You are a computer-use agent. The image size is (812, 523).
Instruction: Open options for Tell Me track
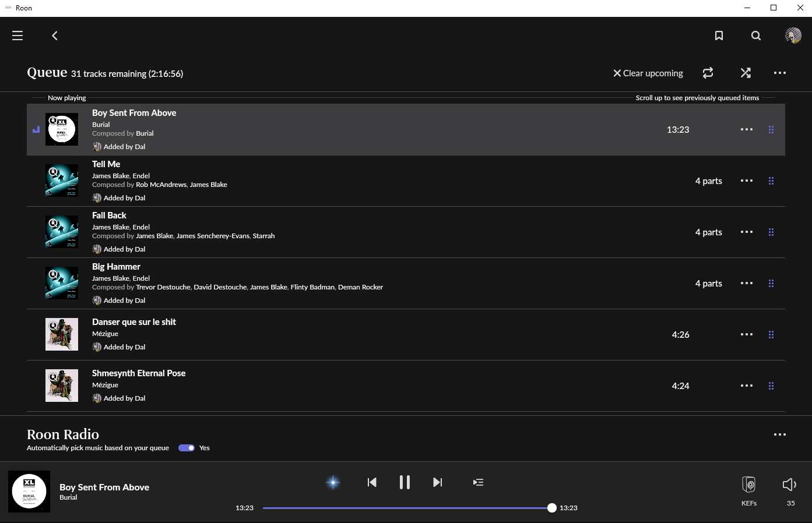(x=747, y=181)
